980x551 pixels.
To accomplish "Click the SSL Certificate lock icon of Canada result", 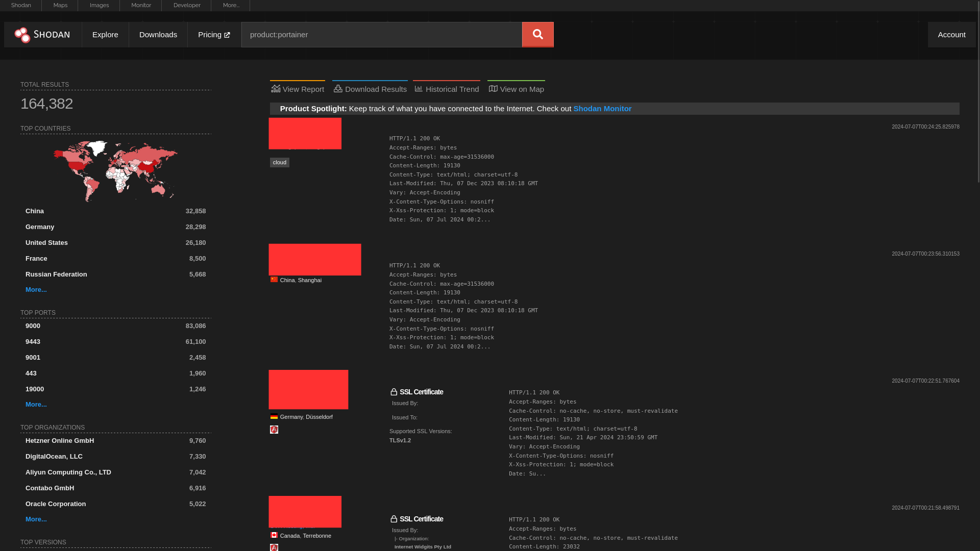I will coord(394,519).
